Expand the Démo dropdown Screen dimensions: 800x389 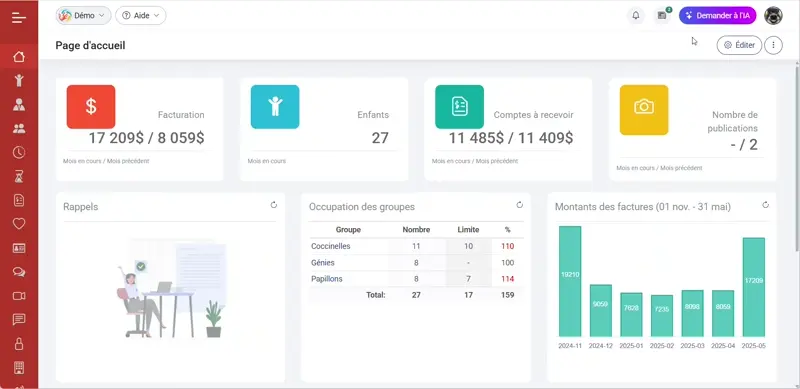pyautogui.click(x=83, y=15)
